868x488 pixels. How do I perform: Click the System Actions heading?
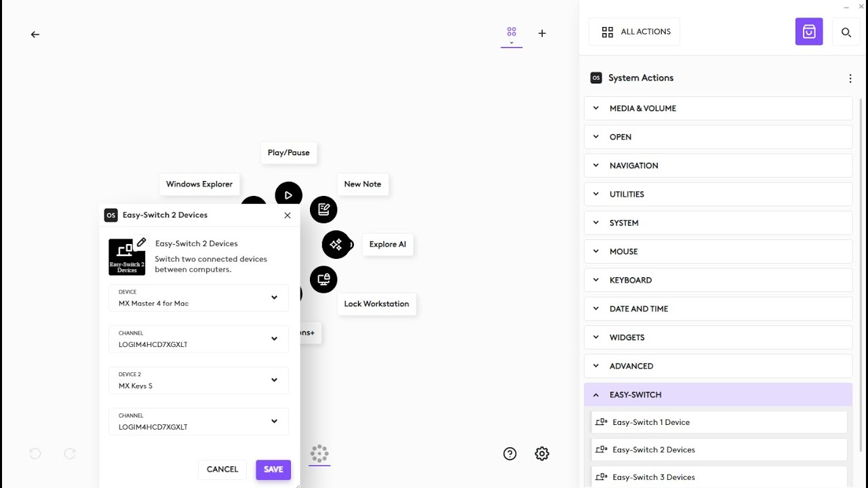point(641,78)
